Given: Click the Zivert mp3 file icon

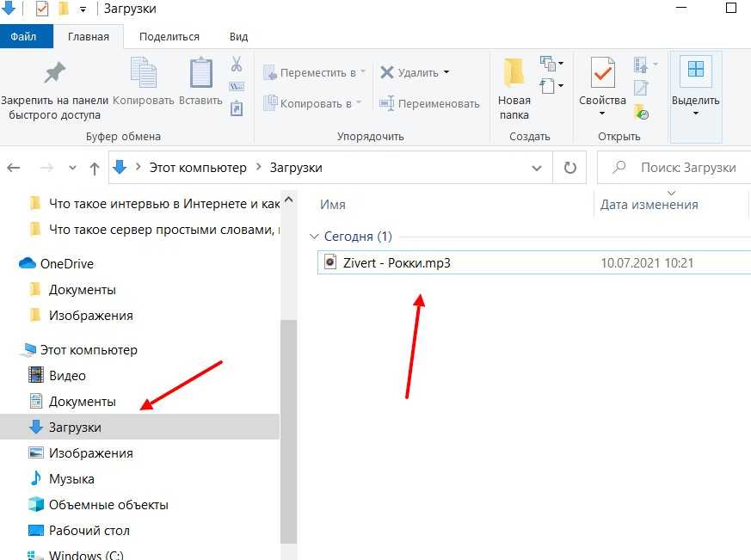Looking at the screenshot, I should click(330, 262).
